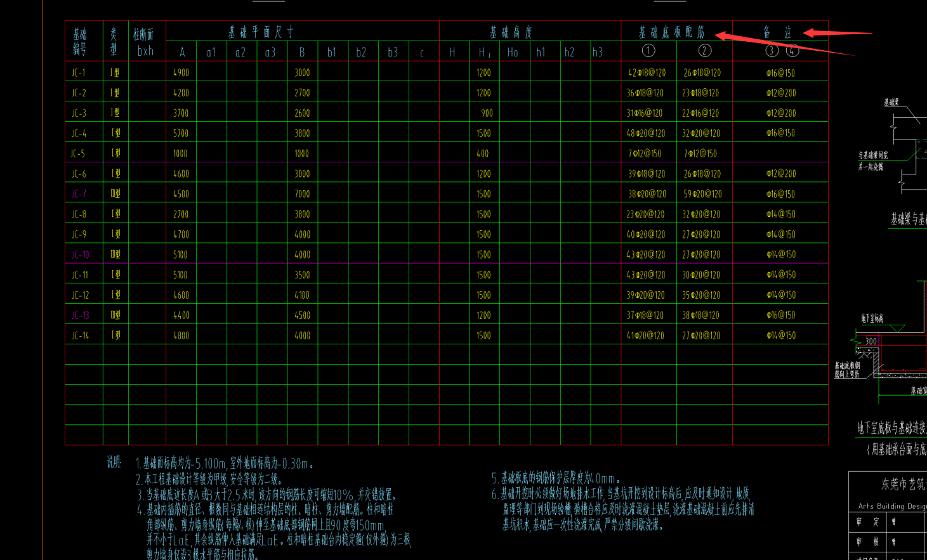
Task: Click the "59Φ20@120" rebar value in JC-7 row
Action: coord(702,194)
